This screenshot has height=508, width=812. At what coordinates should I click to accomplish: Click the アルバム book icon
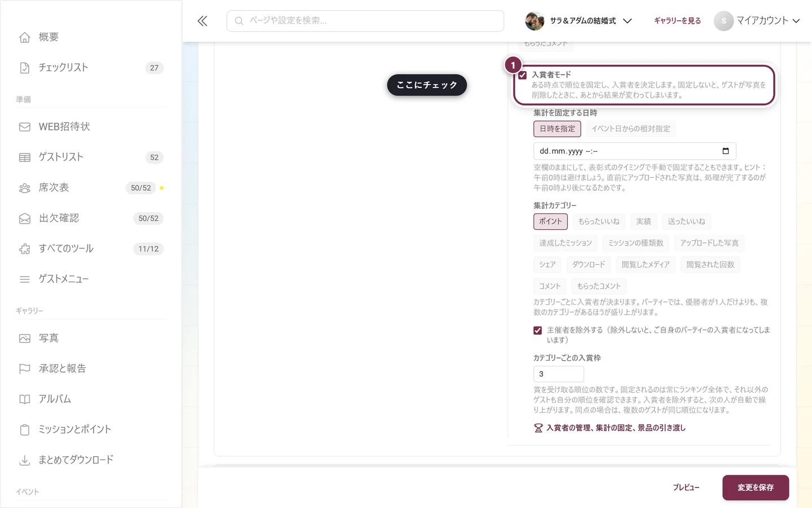coord(25,400)
